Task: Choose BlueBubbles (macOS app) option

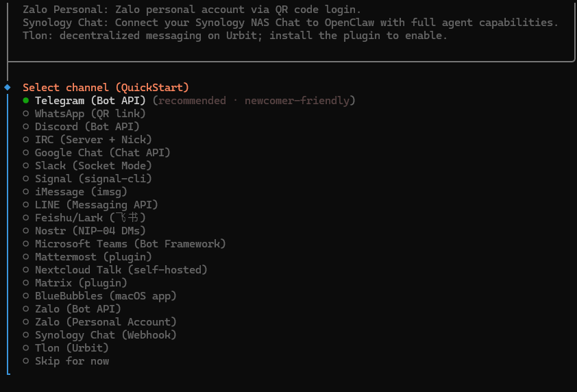Action: 106,296
